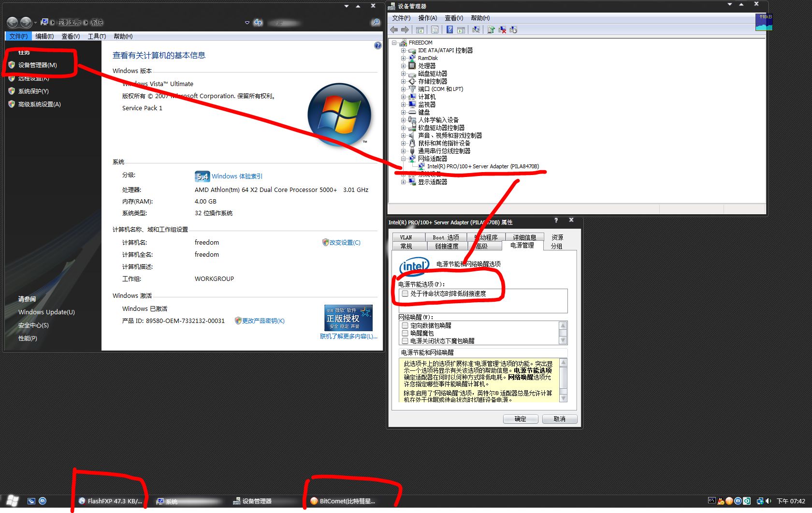The width and height of the screenshot is (812, 513).
Task: Open 操作(A) menu in Device Manager
Action: [x=427, y=18]
